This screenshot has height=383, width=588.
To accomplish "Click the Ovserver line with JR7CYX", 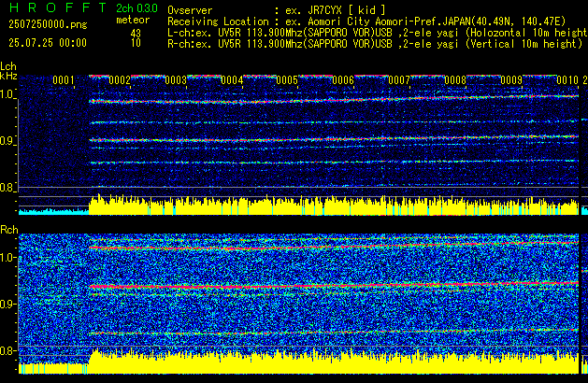I will click(x=277, y=10).
